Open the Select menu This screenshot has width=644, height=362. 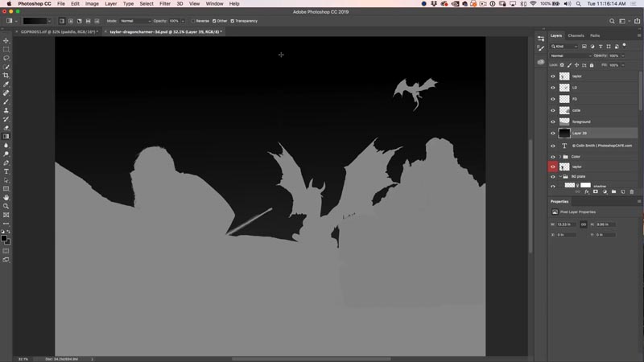(147, 4)
